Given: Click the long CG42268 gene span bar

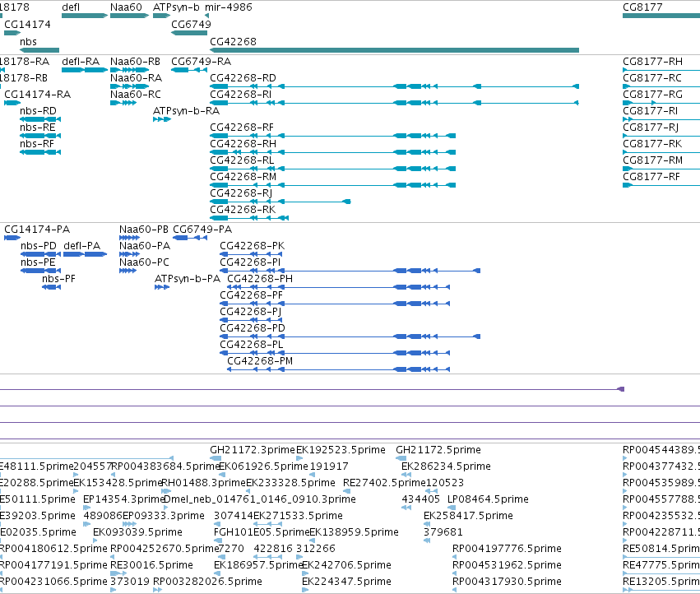Looking at the screenshot, I should click(395, 50).
